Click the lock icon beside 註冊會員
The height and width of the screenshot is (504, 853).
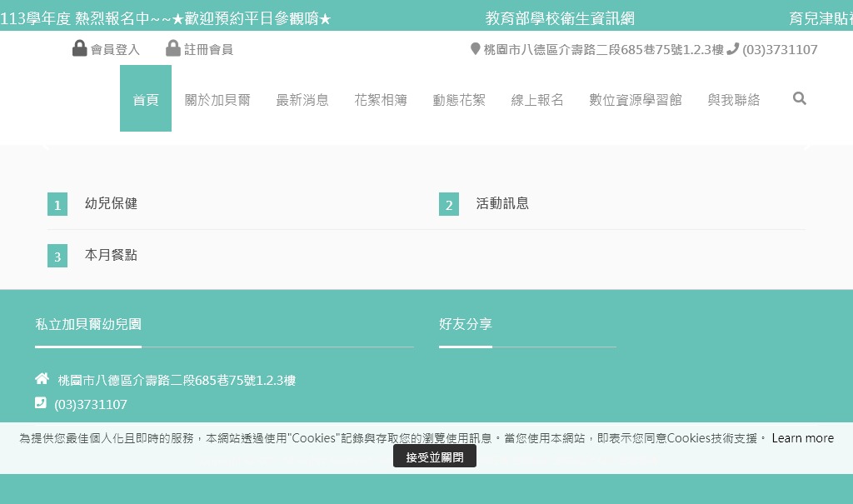(173, 49)
